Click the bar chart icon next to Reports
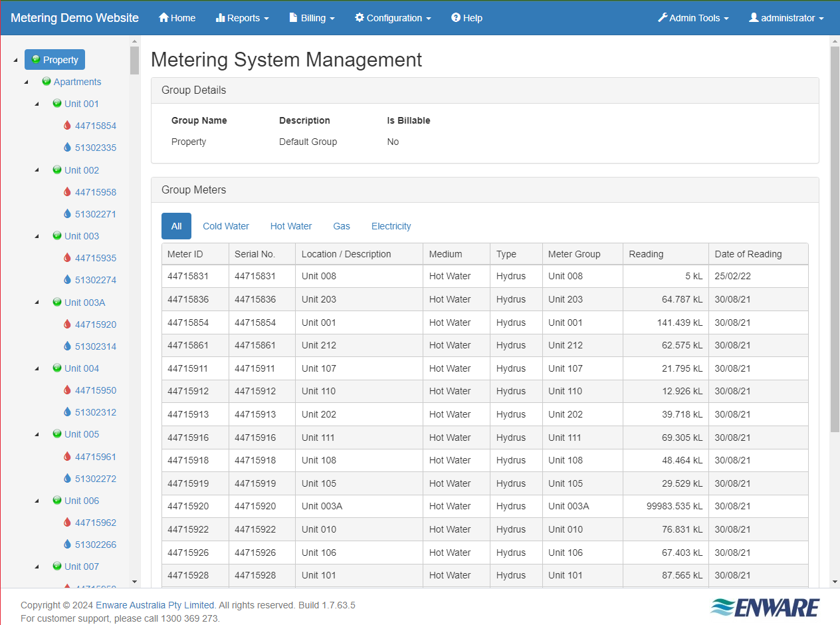 click(x=220, y=17)
